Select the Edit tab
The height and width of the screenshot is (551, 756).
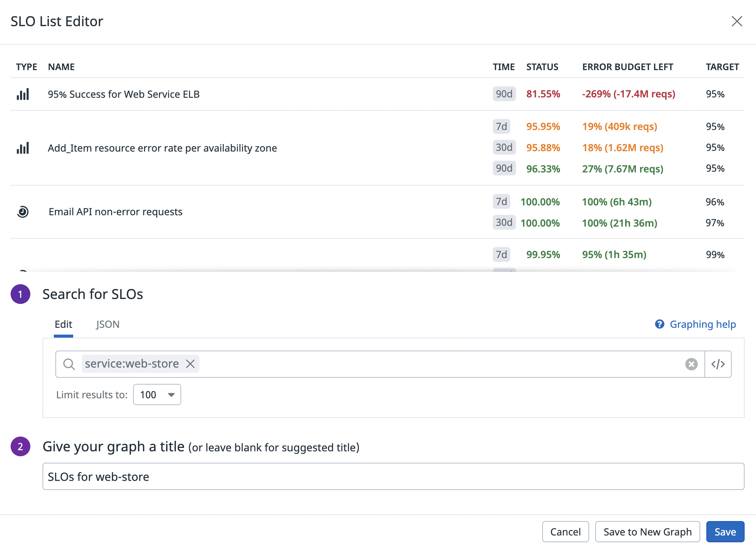tap(63, 324)
